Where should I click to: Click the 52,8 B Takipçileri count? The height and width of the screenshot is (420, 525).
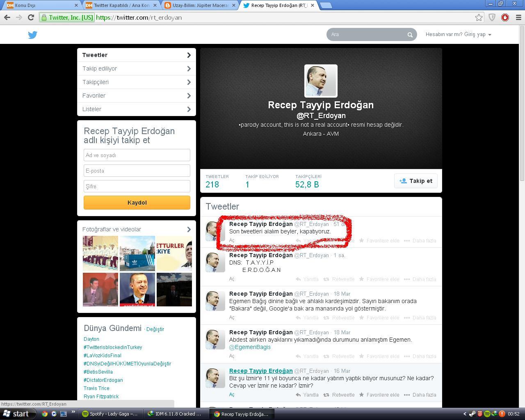click(307, 185)
